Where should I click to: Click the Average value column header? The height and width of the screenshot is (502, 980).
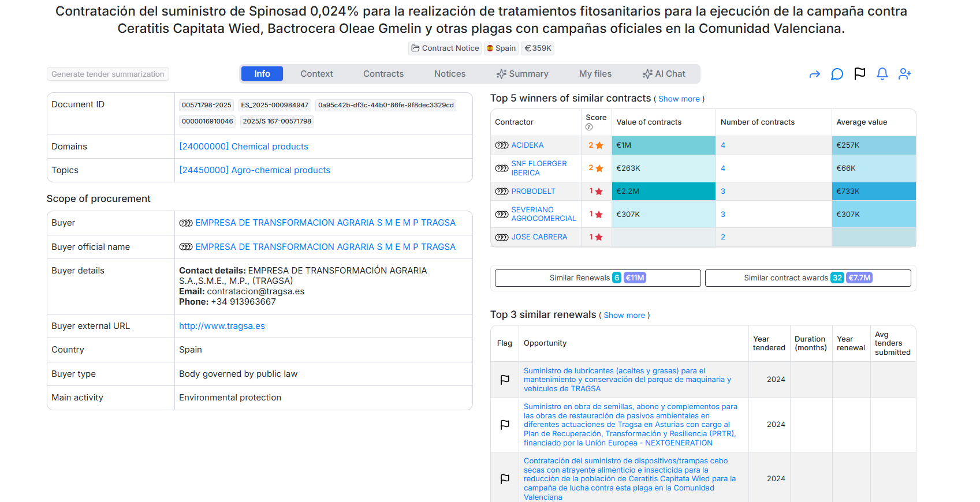pos(862,122)
